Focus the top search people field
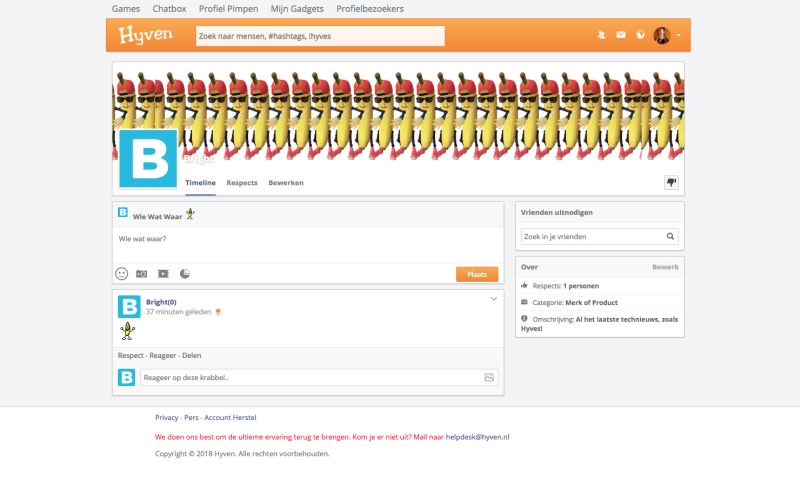 (x=320, y=35)
